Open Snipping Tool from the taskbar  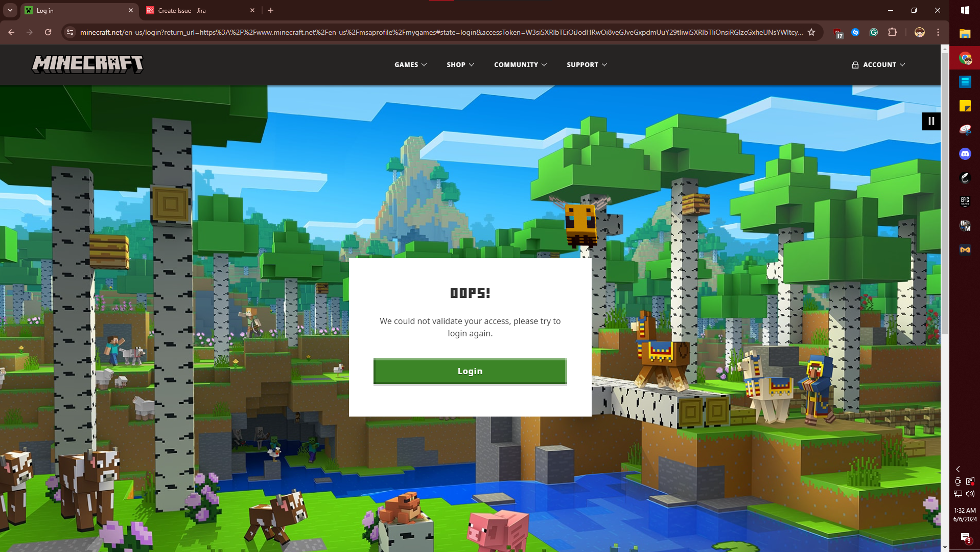coord(965,130)
